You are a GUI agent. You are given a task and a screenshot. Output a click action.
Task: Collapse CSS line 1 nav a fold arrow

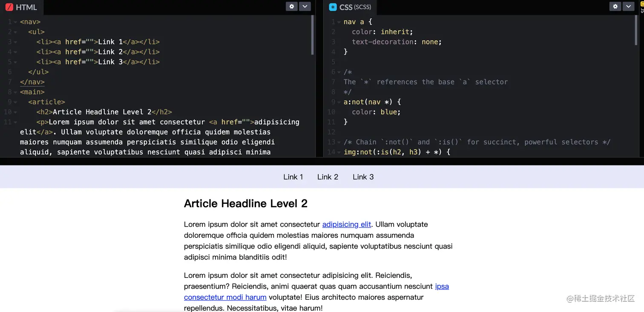pyautogui.click(x=339, y=22)
